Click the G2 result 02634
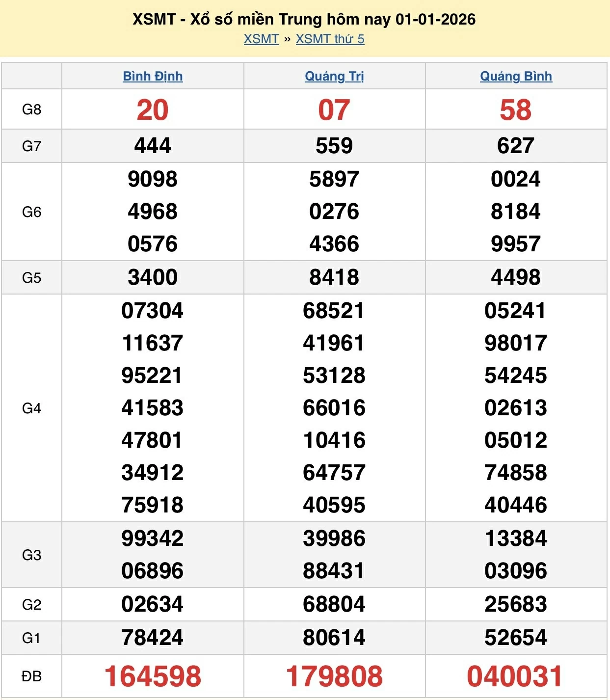610x700 pixels. click(153, 604)
